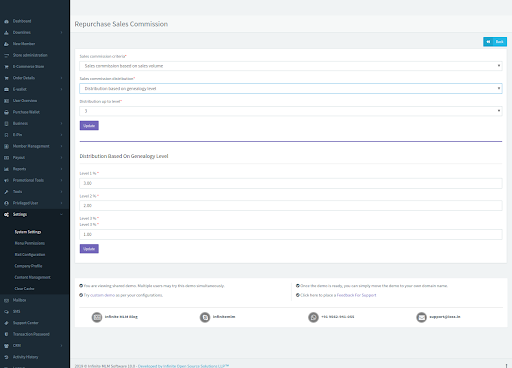The image size is (512, 368).
Task: Click Update below Level 3 % field
Action: [89, 249]
